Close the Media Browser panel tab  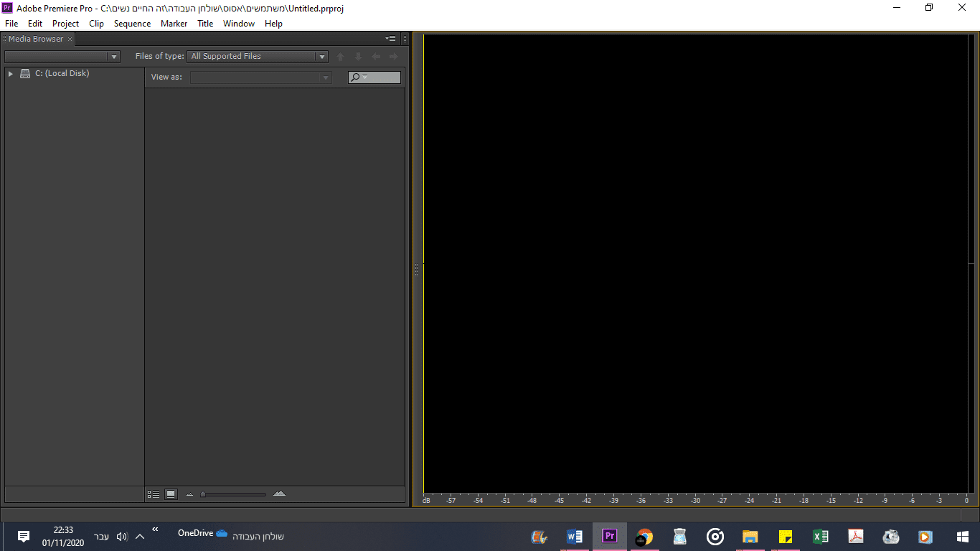tap(70, 39)
